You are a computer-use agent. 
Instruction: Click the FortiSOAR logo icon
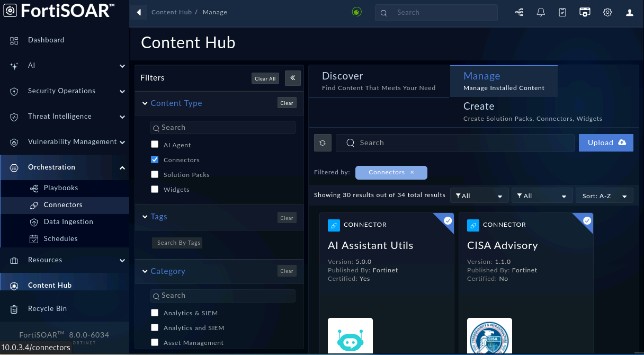(x=10, y=11)
